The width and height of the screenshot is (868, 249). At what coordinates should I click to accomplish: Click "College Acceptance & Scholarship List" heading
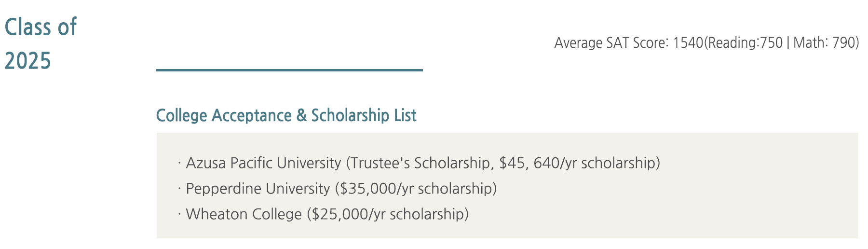286,115
